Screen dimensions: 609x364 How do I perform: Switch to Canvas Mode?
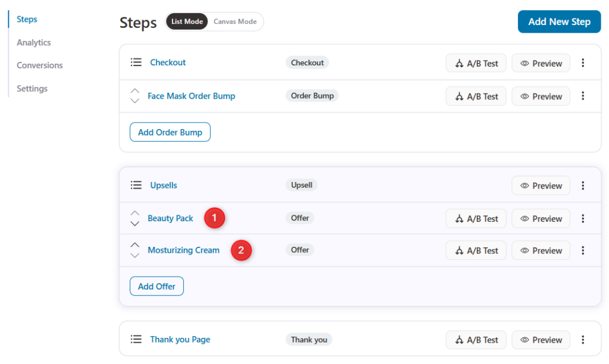[x=235, y=21]
